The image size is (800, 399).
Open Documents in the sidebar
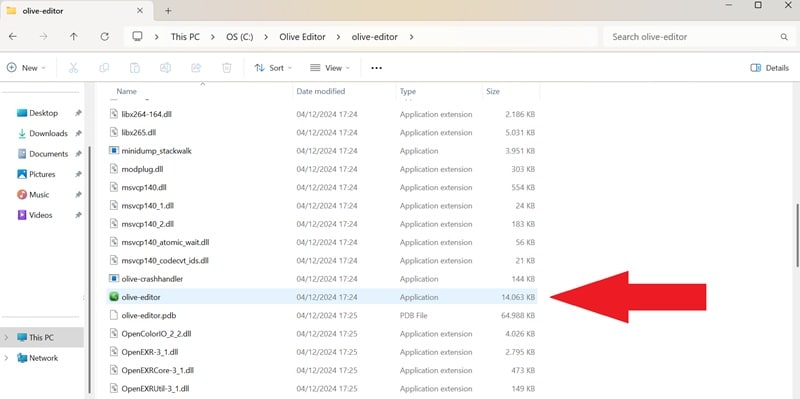[x=48, y=154]
